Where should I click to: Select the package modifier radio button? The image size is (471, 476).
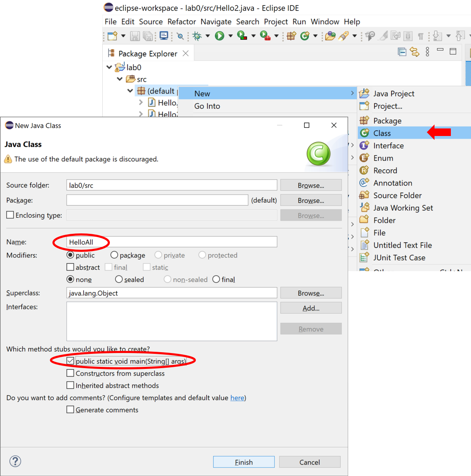point(114,255)
